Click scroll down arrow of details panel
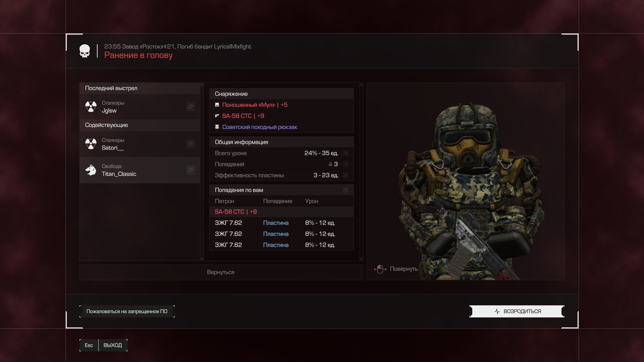The image size is (644, 362). (361, 259)
